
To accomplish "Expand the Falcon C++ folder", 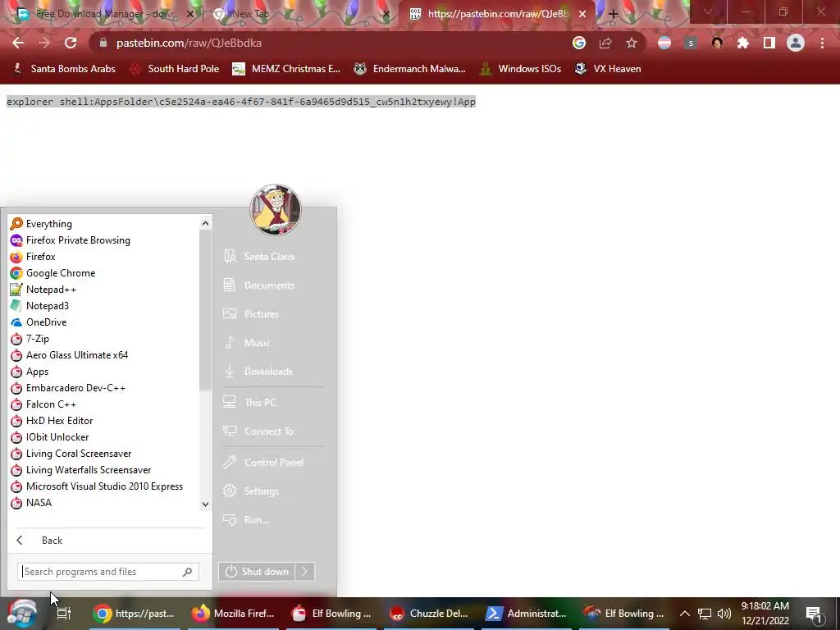I will coord(104,404).
